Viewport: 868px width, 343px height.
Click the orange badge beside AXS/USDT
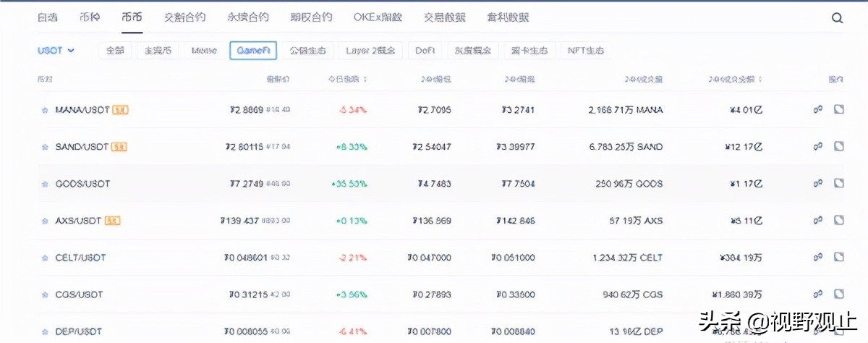[112, 221]
